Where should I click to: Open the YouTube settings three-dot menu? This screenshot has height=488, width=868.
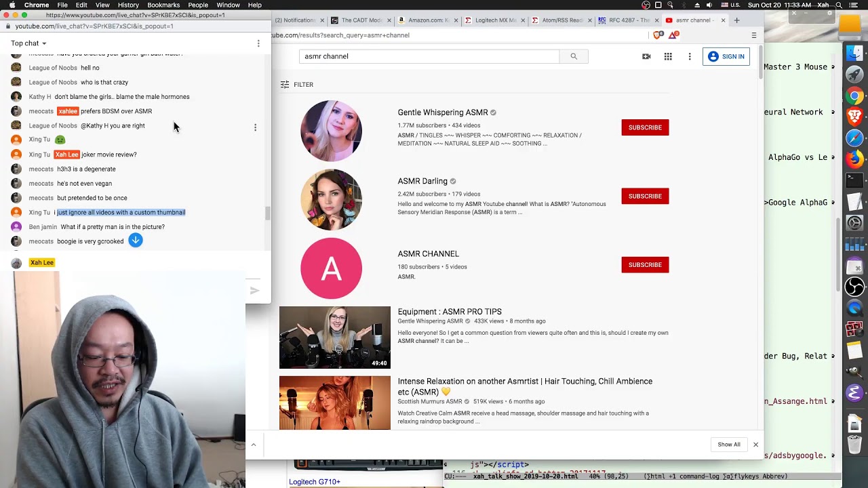point(690,56)
